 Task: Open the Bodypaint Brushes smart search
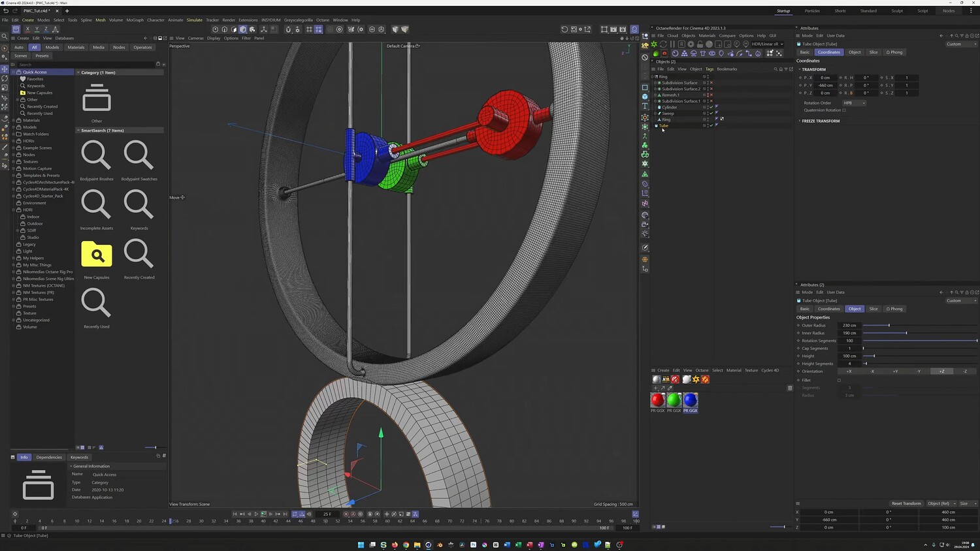click(97, 155)
